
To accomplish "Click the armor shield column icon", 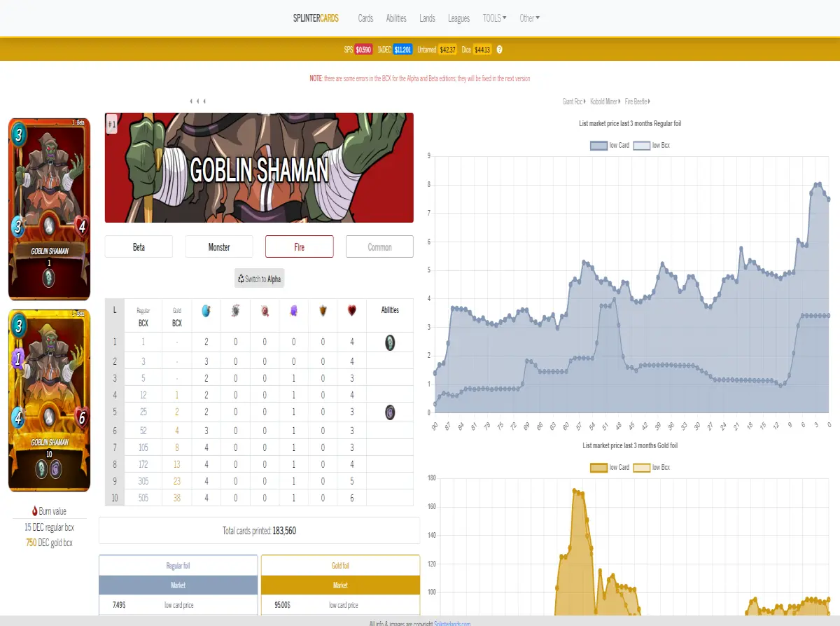I will 323,311.
